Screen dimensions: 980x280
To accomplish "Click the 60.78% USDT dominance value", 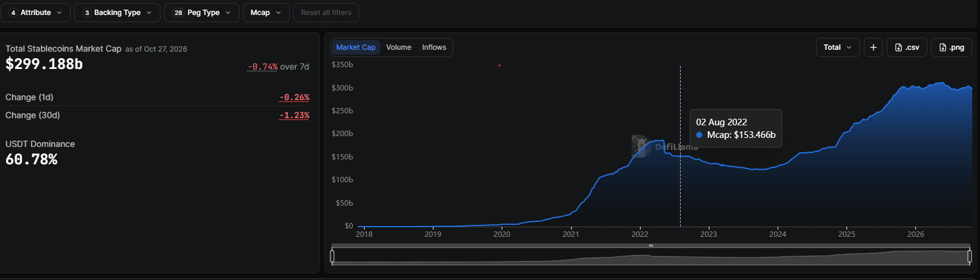I will click(x=32, y=159).
